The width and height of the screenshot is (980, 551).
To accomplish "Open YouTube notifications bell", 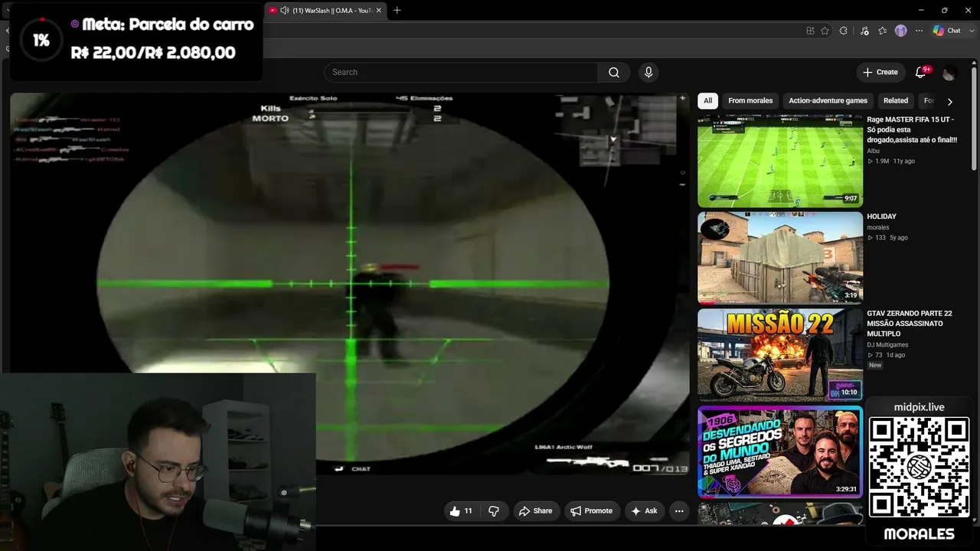I will [x=921, y=72].
